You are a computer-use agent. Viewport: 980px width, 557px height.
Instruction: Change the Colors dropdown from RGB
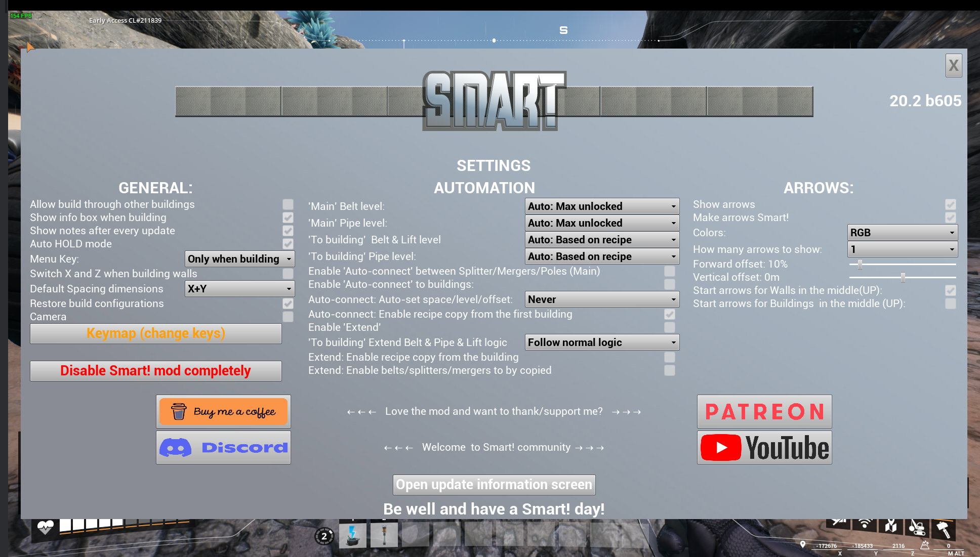pyautogui.click(x=902, y=232)
